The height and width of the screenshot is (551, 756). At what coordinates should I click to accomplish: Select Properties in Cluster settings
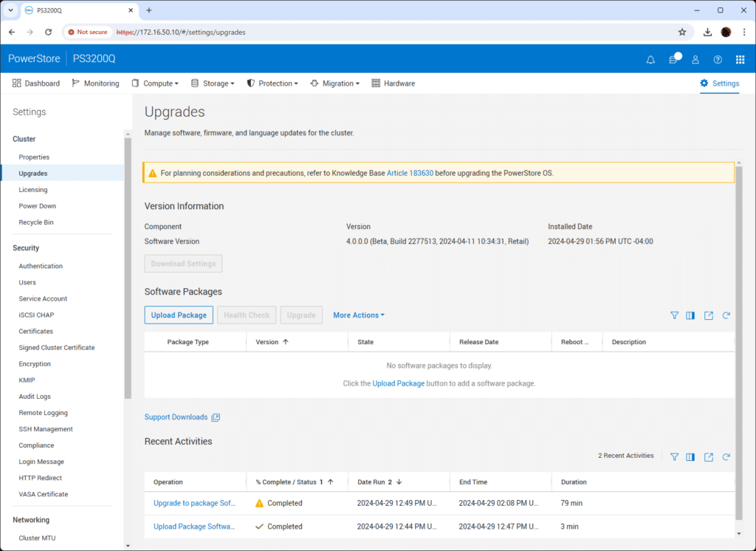coord(34,157)
